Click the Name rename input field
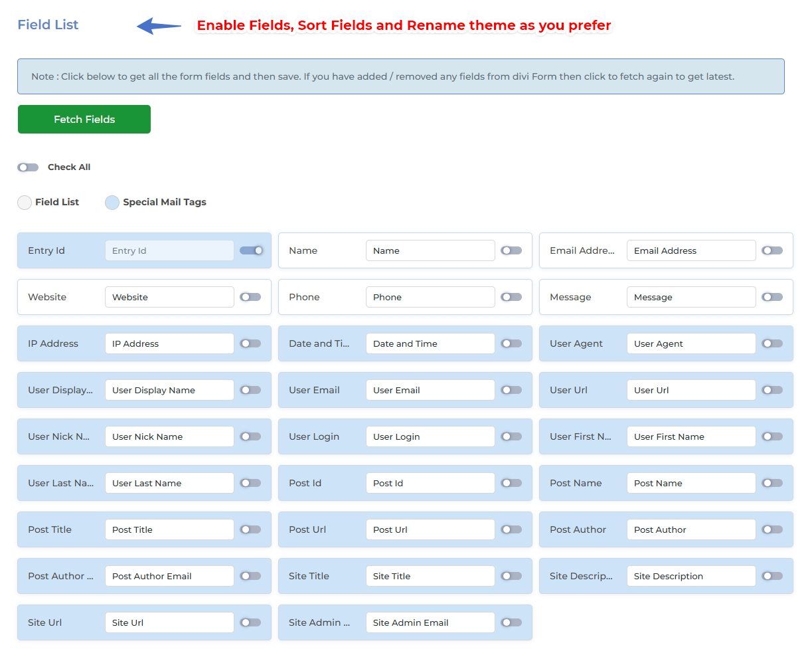Screen dimensions: 812x653 pyautogui.click(x=430, y=250)
